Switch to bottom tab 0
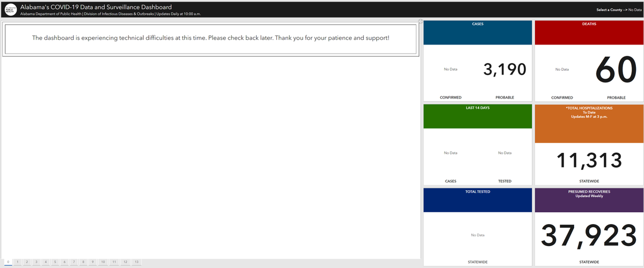Image resolution: width=644 pixels, height=268 pixels. pos(8,262)
